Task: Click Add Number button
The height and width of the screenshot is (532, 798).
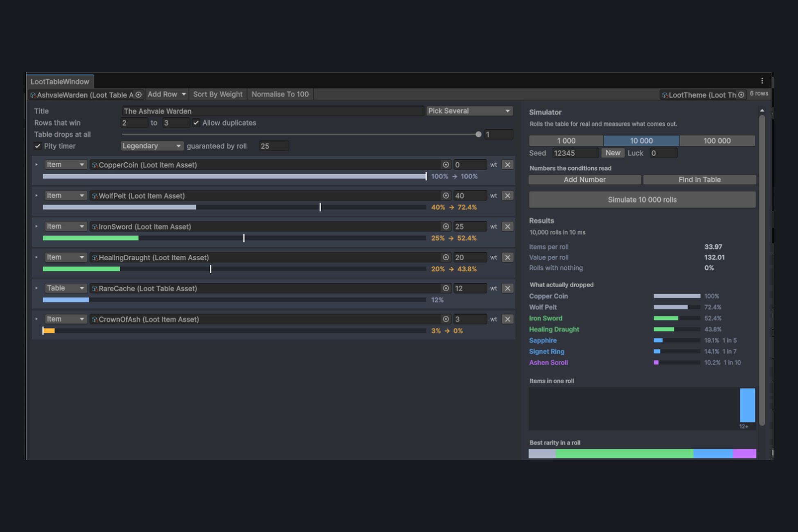Action: click(584, 180)
